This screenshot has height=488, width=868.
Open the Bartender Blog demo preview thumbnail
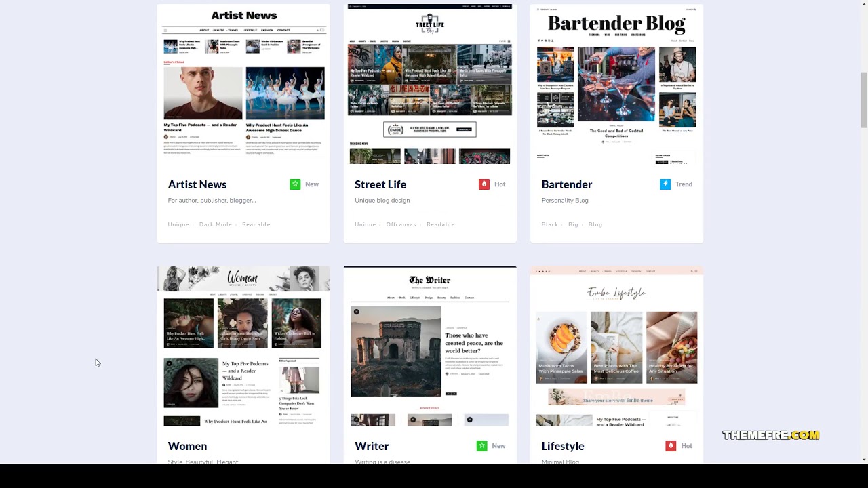[x=617, y=84]
